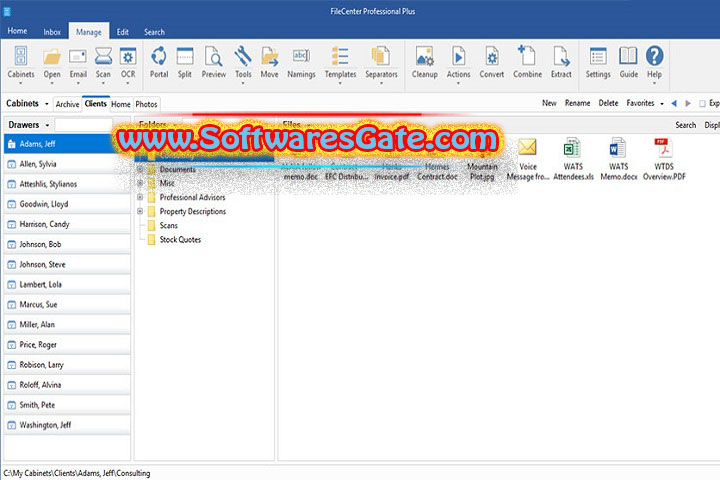Select the WTDS Overview.PDF file

pos(664,159)
